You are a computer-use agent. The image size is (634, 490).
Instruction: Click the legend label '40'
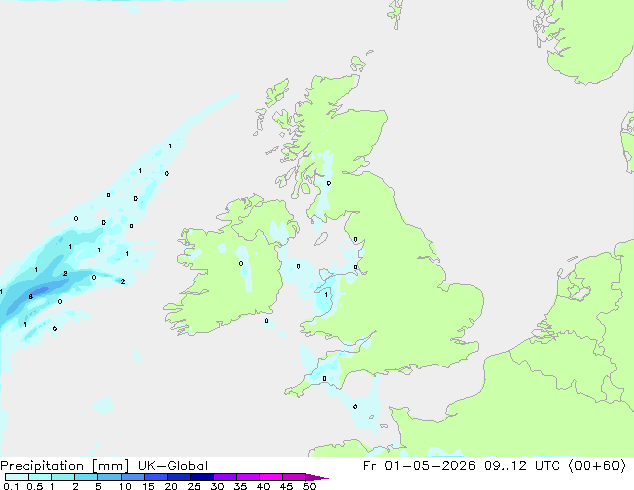pyautogui.click(x=263, y=486)
